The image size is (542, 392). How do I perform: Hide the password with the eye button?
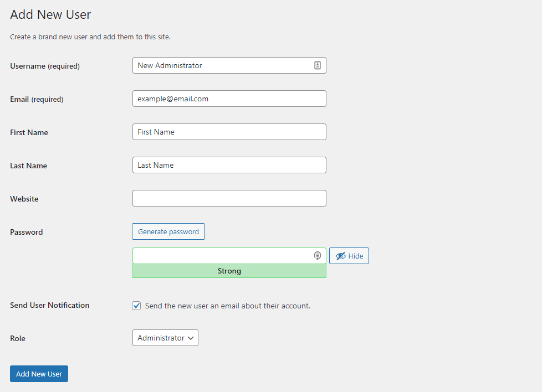click(349, 256)
